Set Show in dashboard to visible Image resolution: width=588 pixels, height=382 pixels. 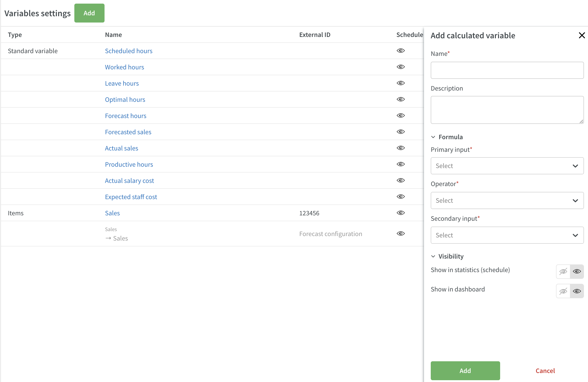(577, 291)
